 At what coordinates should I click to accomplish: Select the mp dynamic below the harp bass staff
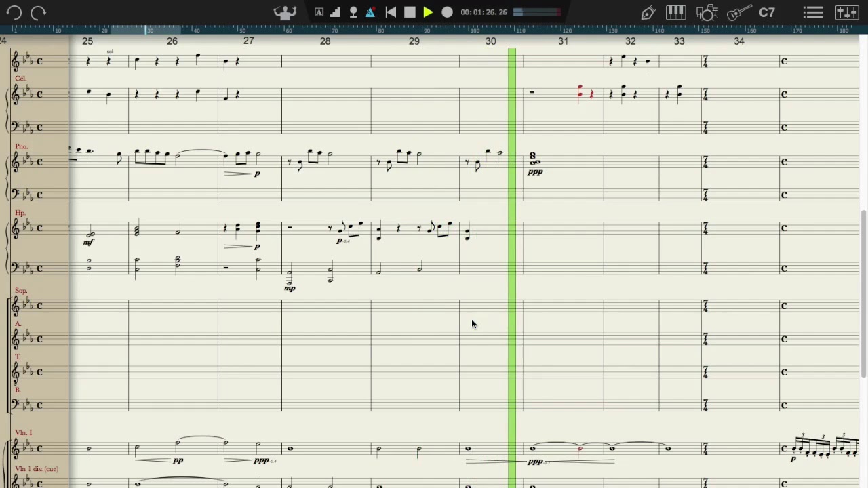tap(290, 288)
